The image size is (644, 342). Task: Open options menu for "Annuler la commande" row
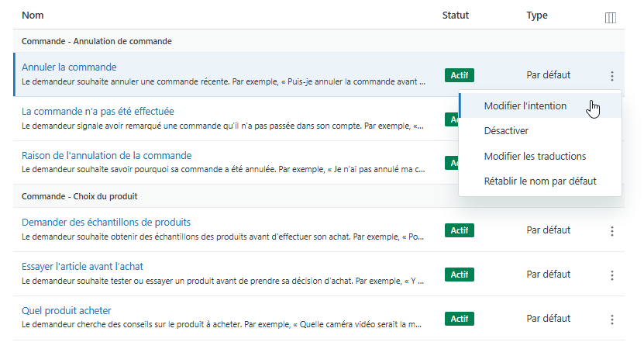[611, 76]
